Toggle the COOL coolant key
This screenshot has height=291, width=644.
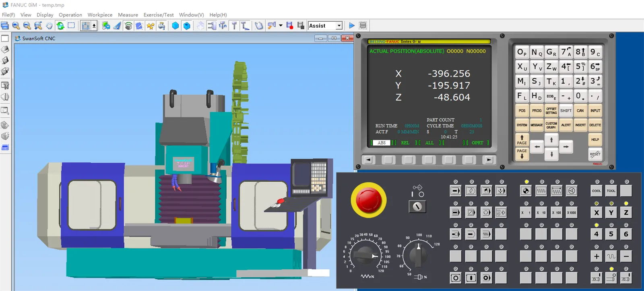597,191
